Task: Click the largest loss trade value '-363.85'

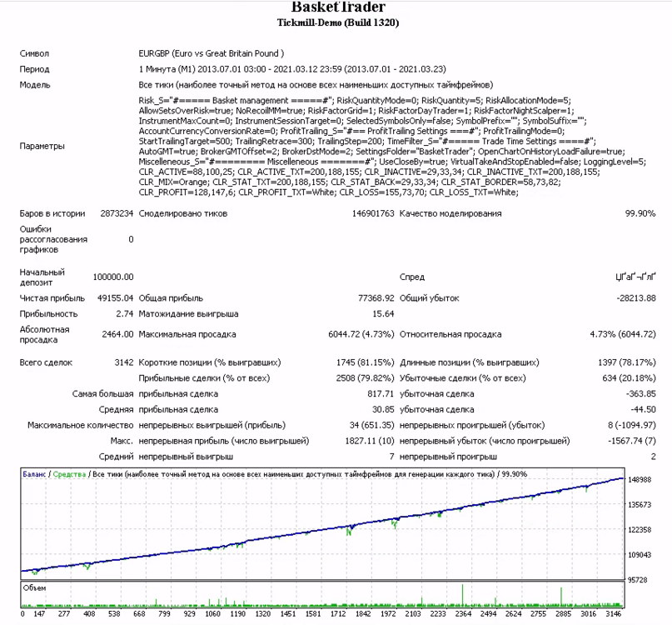Action: click(x=640, y=394)
